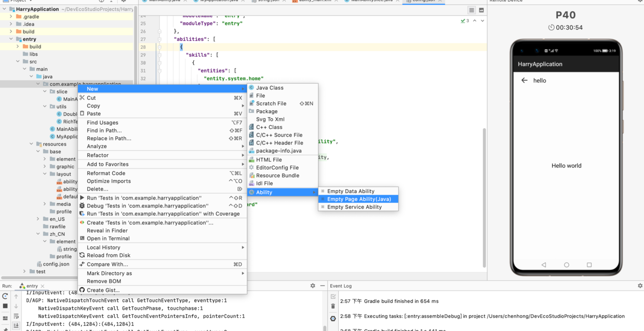Choose Scratch File in New submenu
Screen dimensions: 644x331
click(283, 103)
